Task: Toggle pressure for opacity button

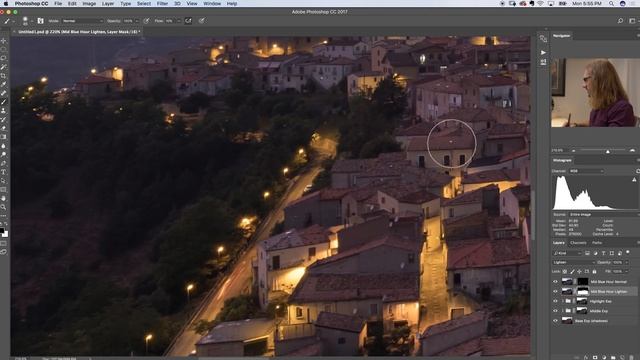Action: [x=147, y=20]
